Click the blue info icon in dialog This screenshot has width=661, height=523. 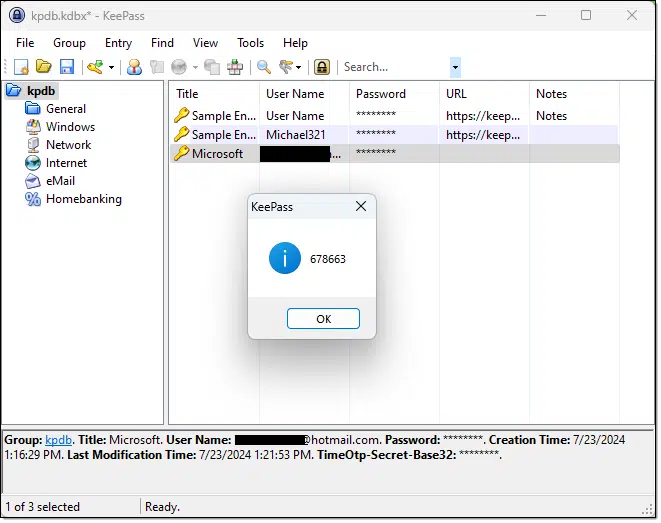click(285, 258)
